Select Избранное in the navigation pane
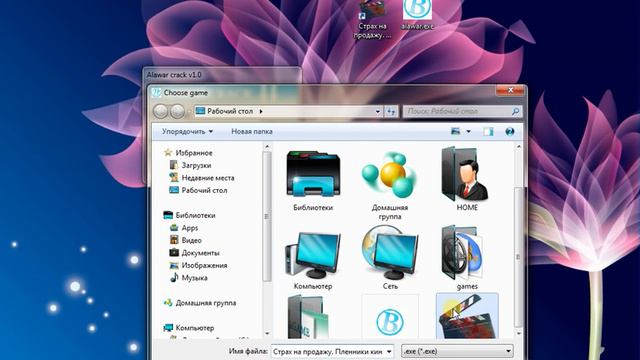Image resolution: width=640 pixels, height=360 pixels. pos(193,153)
